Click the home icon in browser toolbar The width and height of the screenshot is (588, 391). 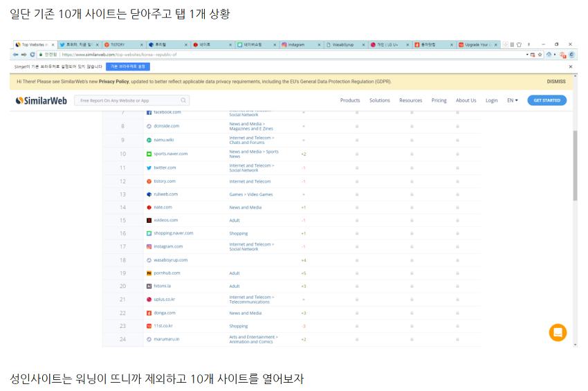click(x=549, y=54)
